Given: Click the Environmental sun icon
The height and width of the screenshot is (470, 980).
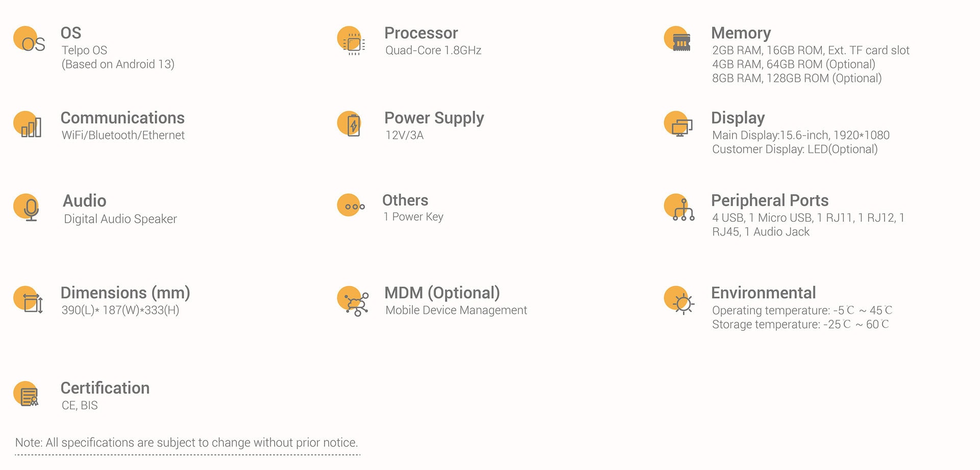Looking at the screenshot, I should click(x=679, y=300).
